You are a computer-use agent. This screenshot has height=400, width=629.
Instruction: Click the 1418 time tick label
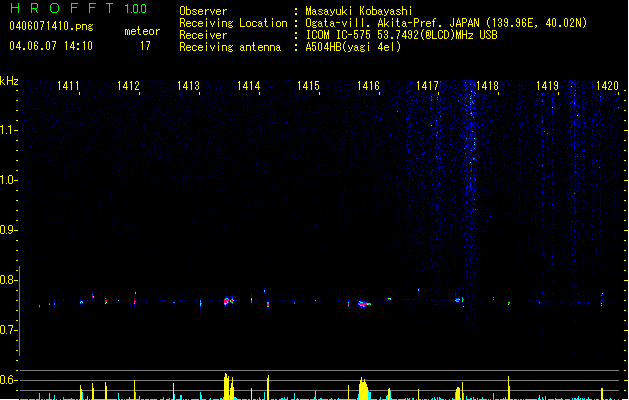pos(487,86)
